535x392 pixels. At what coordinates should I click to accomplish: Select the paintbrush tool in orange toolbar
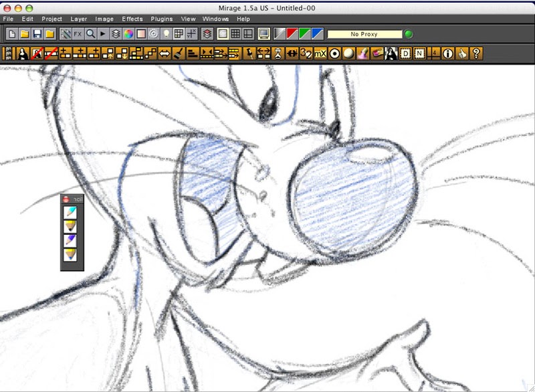tap(179, 54)
